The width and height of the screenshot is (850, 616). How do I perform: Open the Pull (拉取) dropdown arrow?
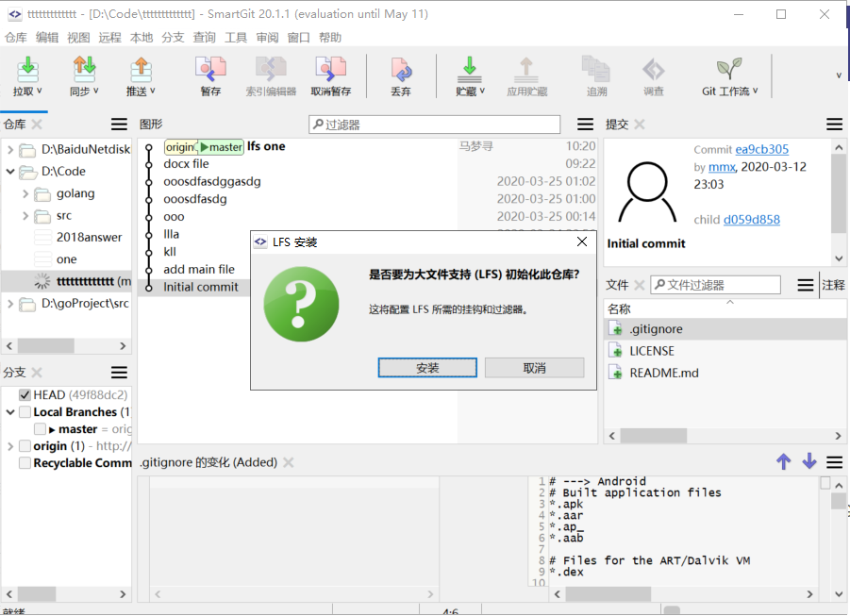[x=39, y=91]
